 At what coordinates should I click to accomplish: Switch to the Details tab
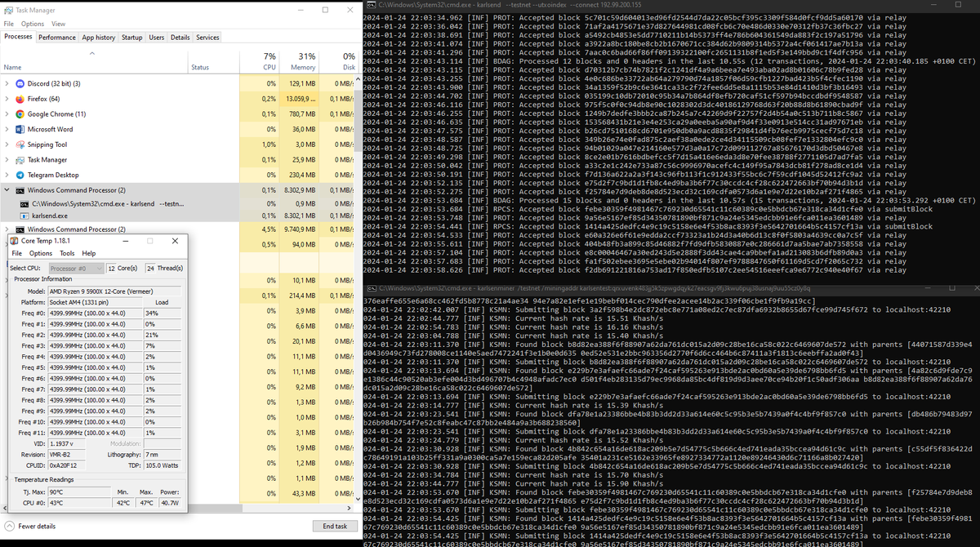[180, 38]
